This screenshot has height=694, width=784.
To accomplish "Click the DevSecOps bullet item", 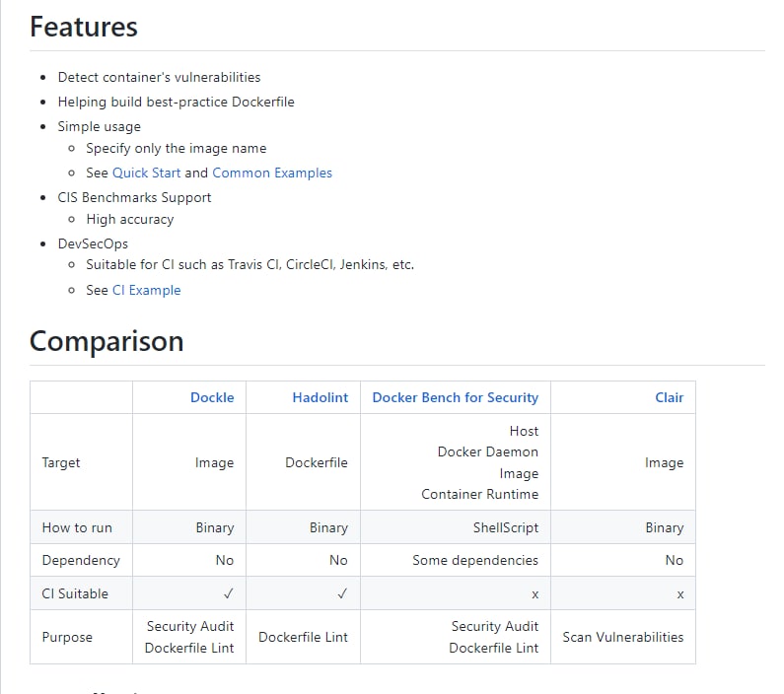I will click(x=93, y=243).
